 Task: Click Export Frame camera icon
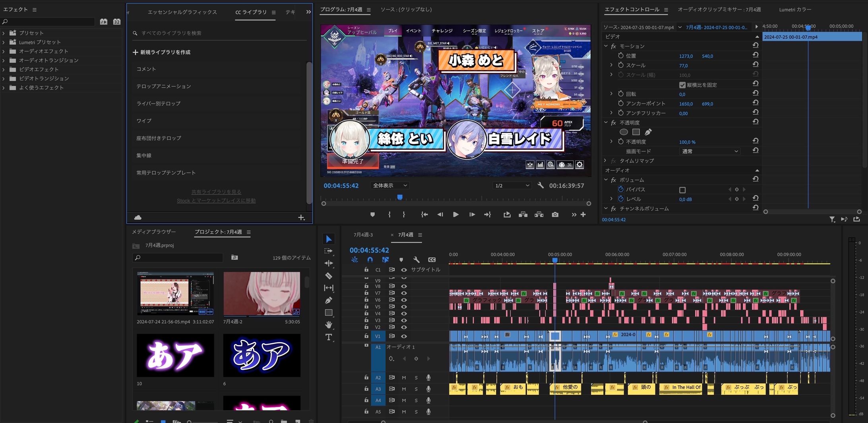[555, 215]
